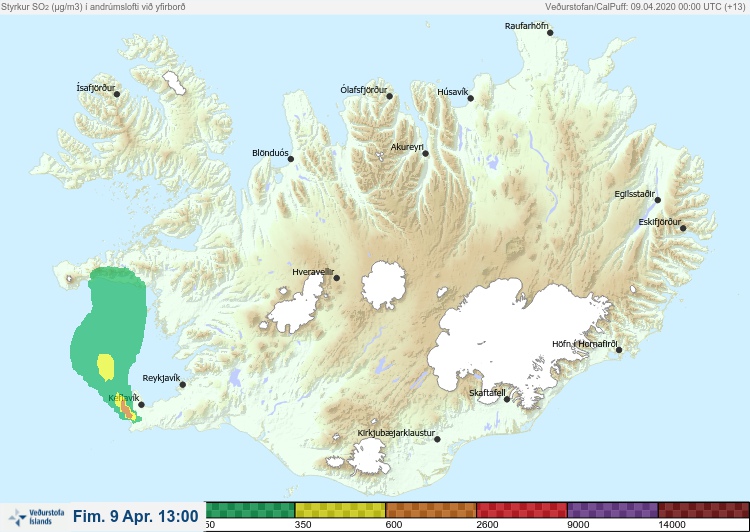Click the forecast time 'Fim. 9 Apr. 13:00'

tap(136, 517)
